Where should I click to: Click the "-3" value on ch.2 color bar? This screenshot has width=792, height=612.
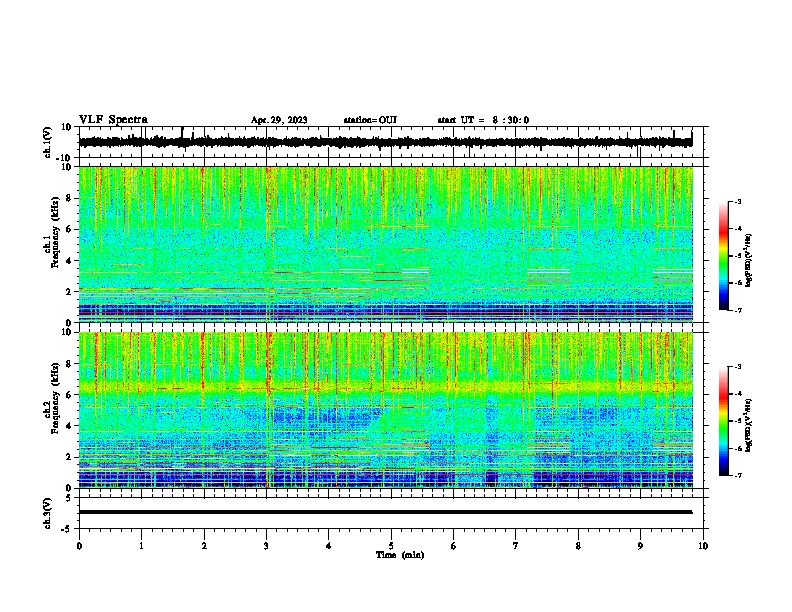click(x=737, y=367)
